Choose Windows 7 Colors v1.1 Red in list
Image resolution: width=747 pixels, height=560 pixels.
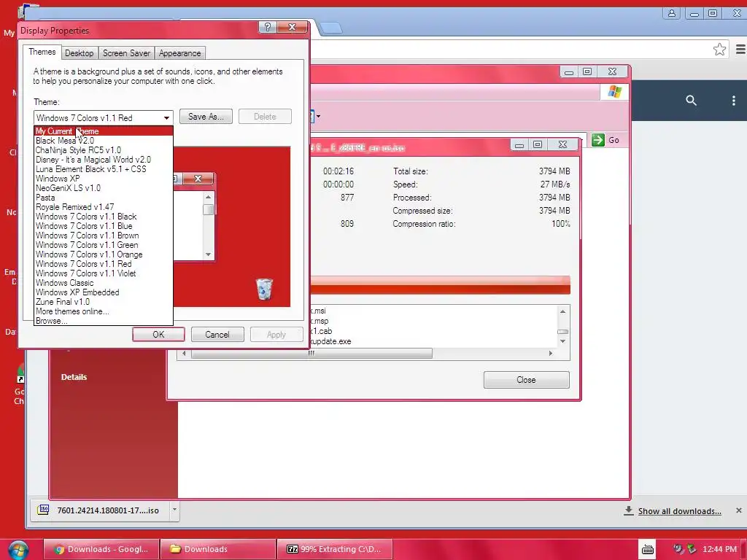(104, 264)
